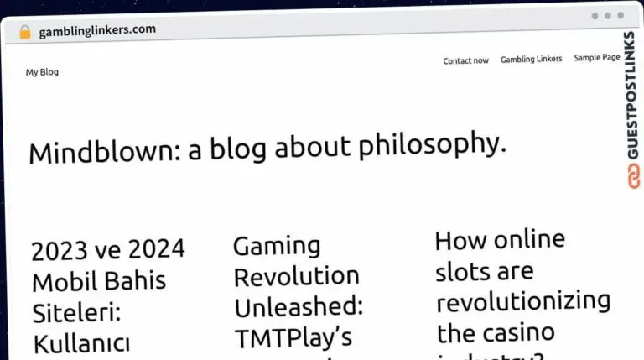644x360 pixels.
Task: Click the My Blog site title
Action: click(x=42, y=72)
